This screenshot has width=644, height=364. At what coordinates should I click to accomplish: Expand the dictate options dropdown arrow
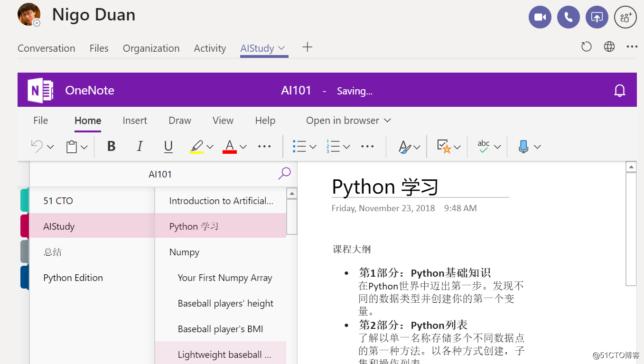pyautogui.click(x=537, y=147)
